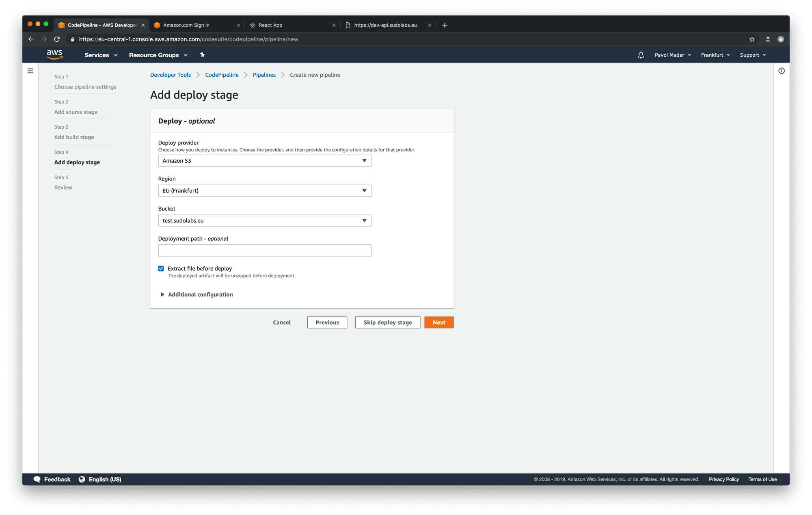The height and width of the screenshot is (515, 812).
Task: Go to Add build stage step
Action: pos(74,137)
